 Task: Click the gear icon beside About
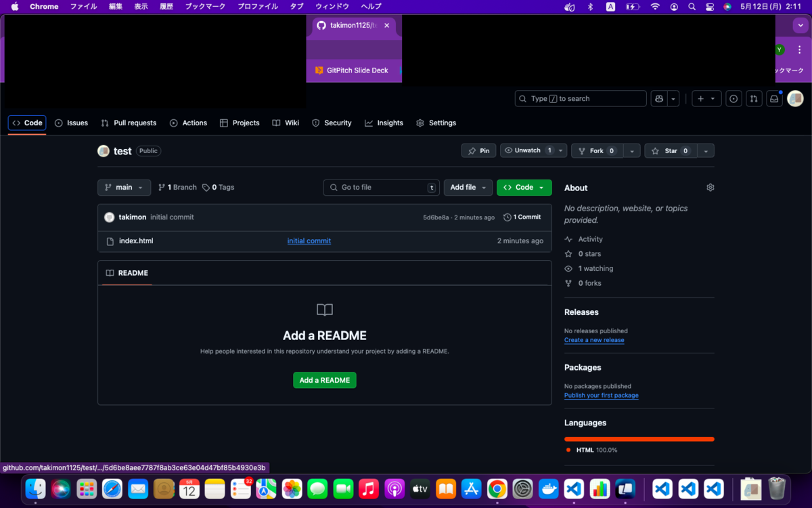coord(710,187)
